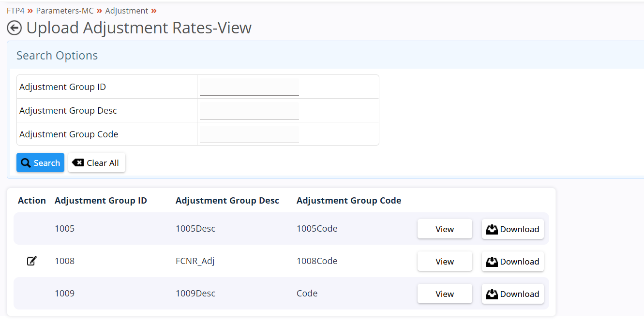Click the Search button
The image size is (644, 324).
40,163
